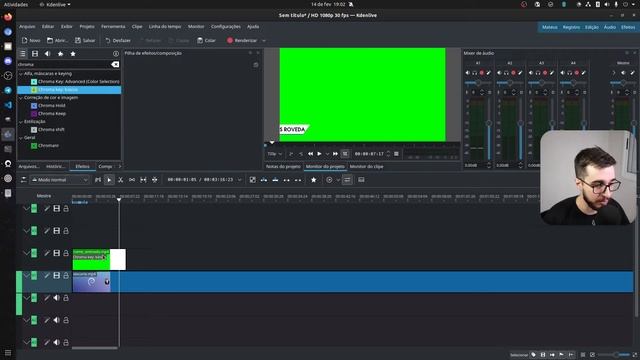Screen dimensions: 640x360
Task: Rewind in the project monitor
Action: (311, 154)
